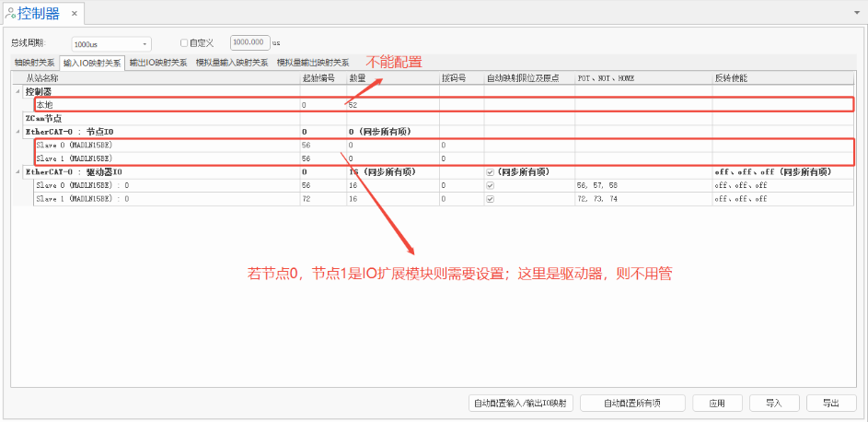
Task: Open the 模拟量输入映射关系 tab
Action: pos(232,63)
